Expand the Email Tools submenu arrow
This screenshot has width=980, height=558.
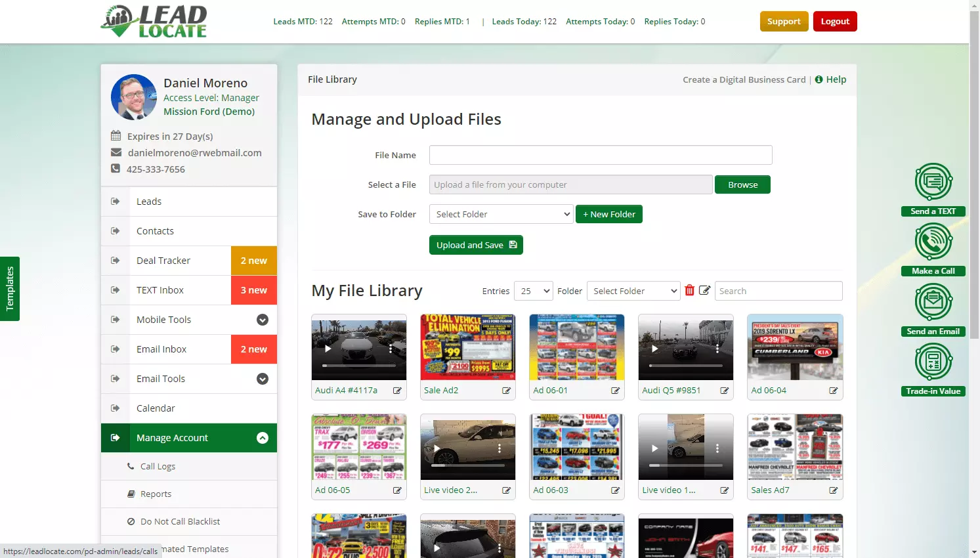[263, 379]
